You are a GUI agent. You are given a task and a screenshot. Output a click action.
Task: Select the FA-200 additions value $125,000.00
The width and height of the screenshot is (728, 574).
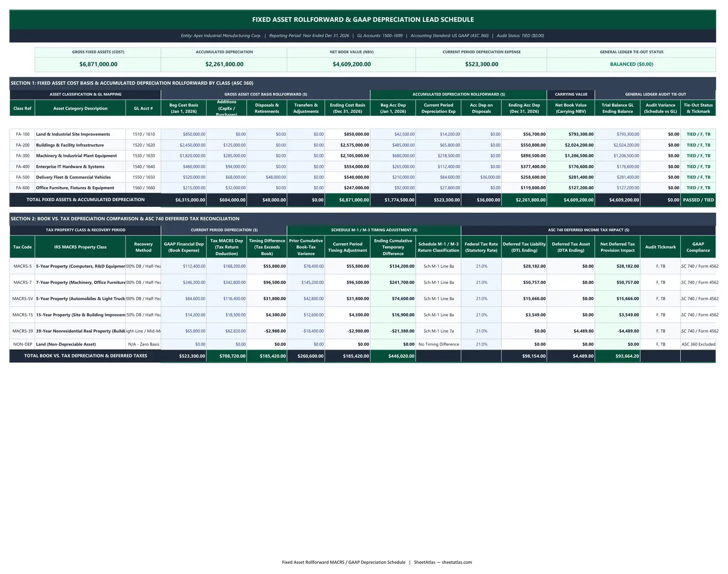pyautogui.click(x=227, y=145)
